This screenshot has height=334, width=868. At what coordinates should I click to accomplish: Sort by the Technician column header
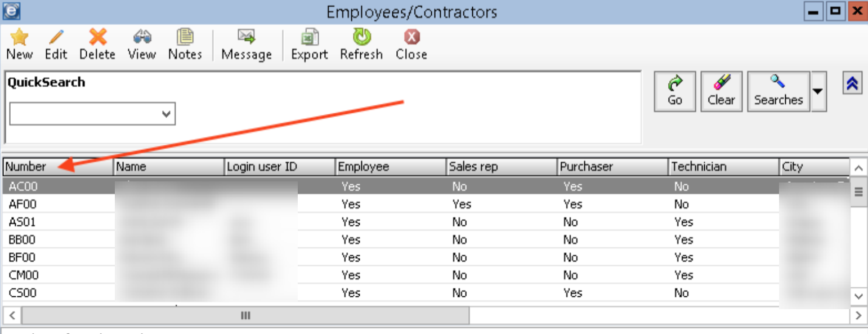723,167
